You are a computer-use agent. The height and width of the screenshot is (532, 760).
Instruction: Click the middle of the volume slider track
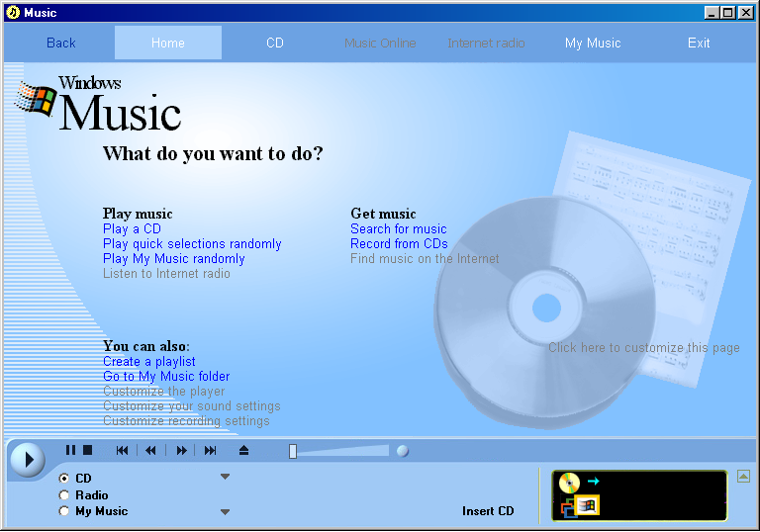tap(340, 451)
